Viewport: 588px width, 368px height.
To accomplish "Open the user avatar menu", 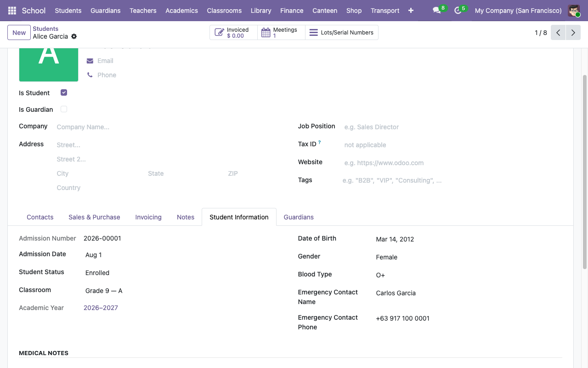I will (x=574, y=11).
